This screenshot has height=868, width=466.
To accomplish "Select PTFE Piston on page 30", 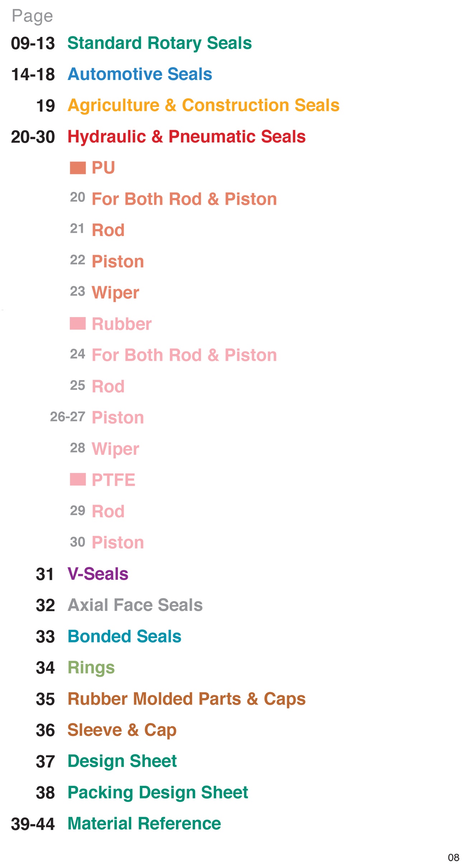I will click(118, 542).
